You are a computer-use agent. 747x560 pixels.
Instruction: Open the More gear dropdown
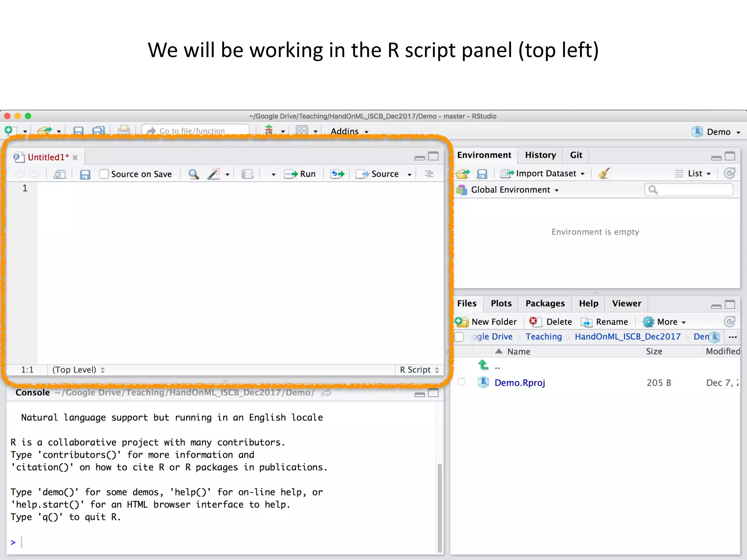[x=665, y=322]
